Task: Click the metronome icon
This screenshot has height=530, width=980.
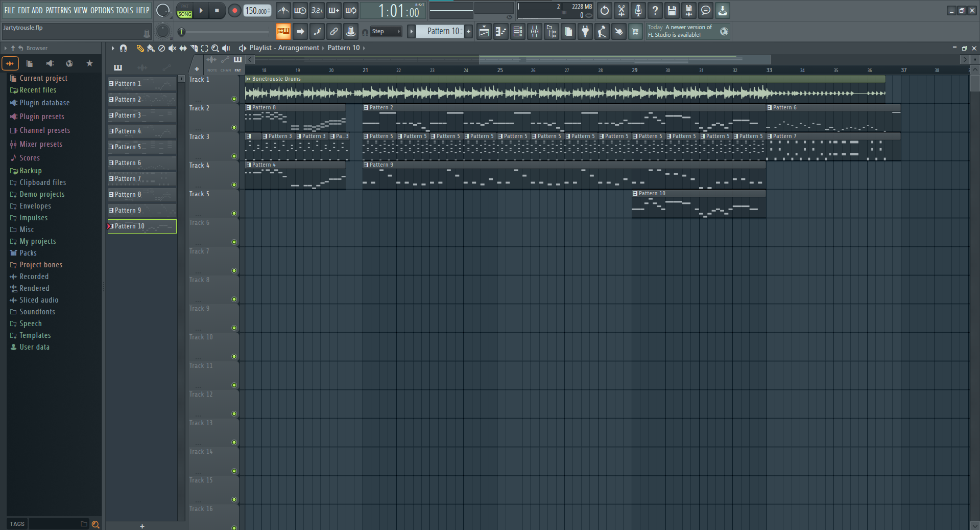Action: (x=283, y=10)
